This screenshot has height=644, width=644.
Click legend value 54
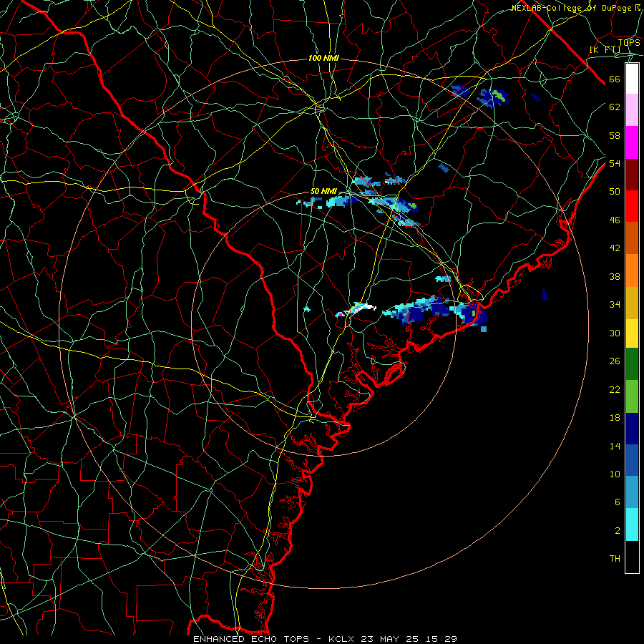615,163
